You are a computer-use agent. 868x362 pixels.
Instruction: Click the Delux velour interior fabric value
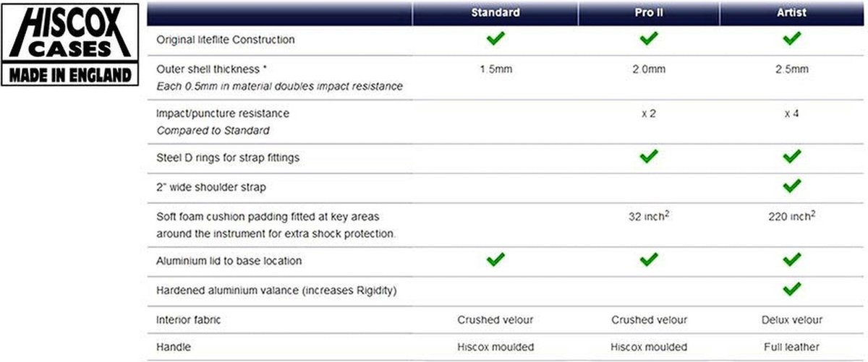[791, 319]
